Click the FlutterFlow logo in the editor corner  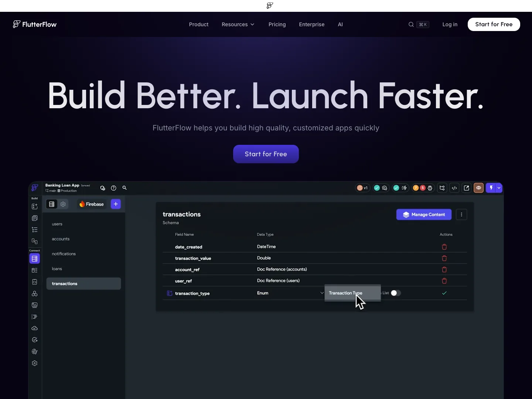[x=35, y=188]
